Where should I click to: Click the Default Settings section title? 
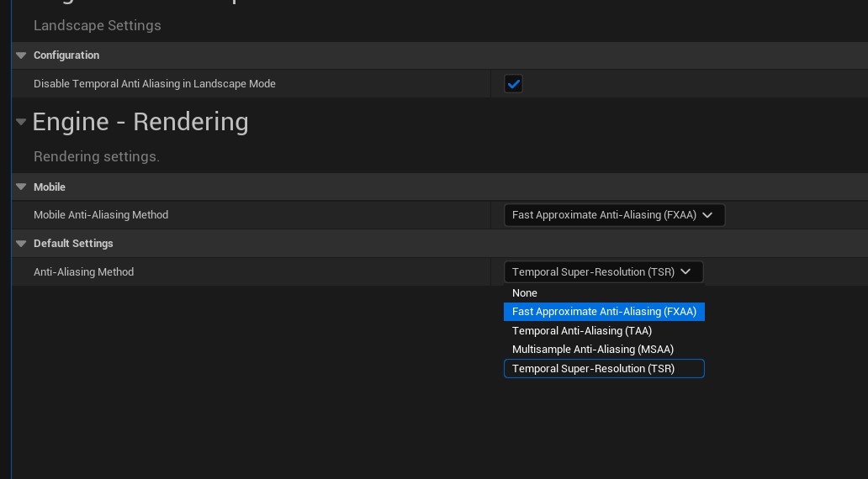[x=73, y=244]
